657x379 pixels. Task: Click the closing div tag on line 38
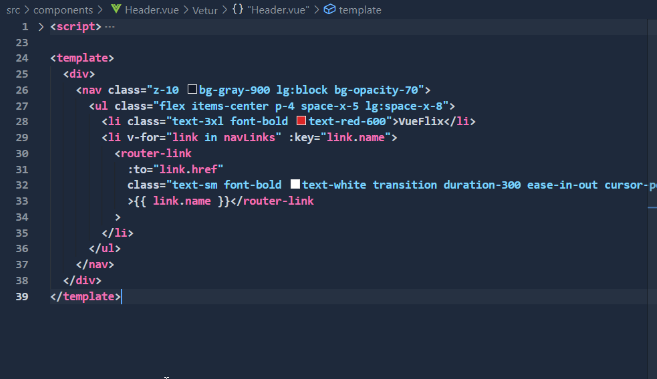[82, 280]
